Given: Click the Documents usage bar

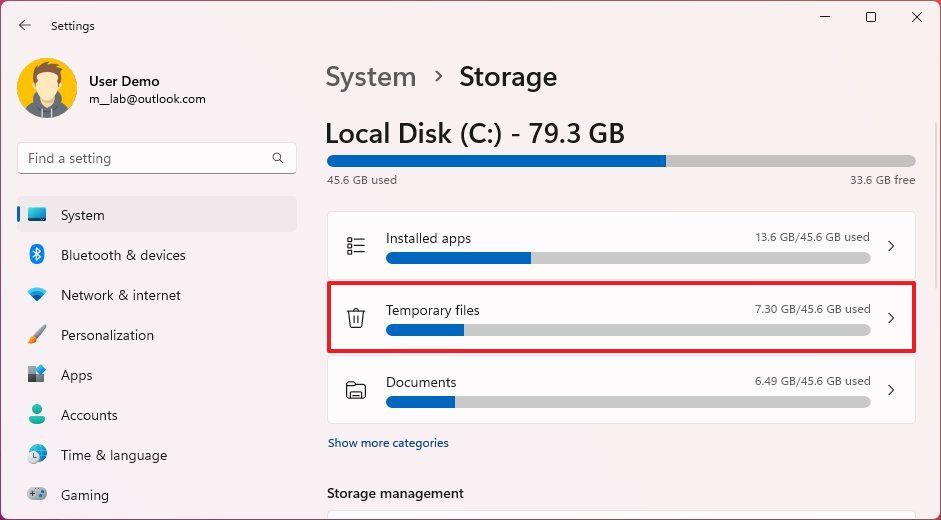Looking at the screenshot, I should tap(628, 402).
